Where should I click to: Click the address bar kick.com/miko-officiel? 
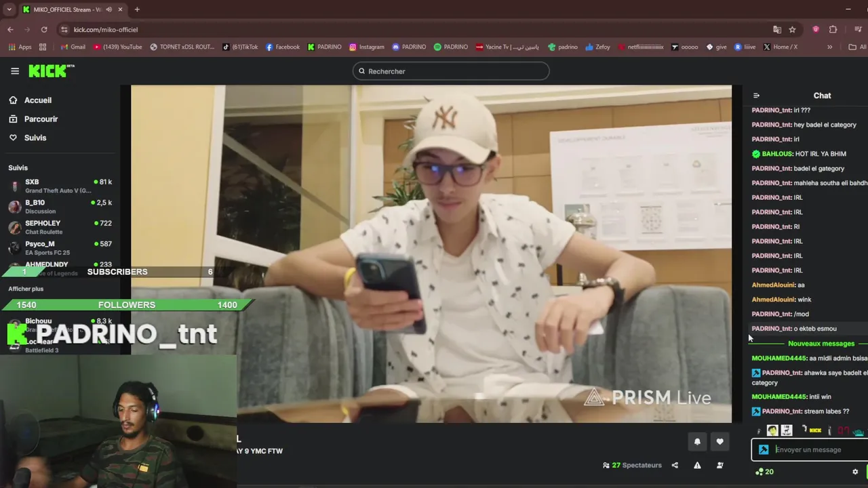[105, 30]
